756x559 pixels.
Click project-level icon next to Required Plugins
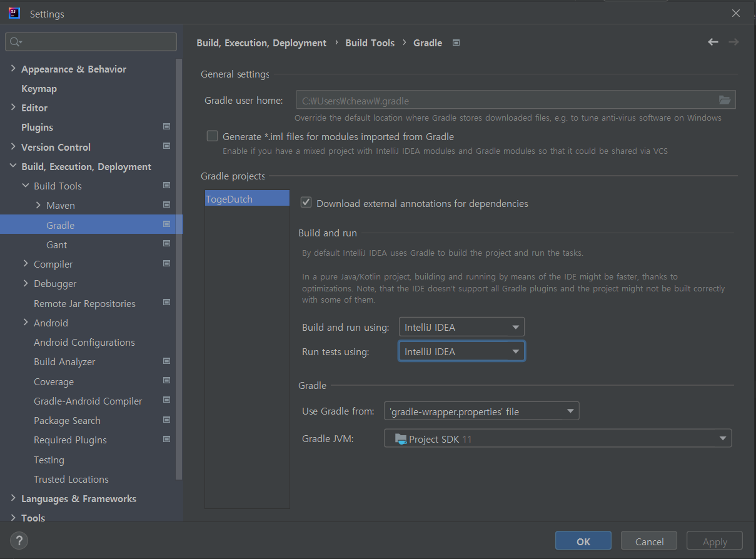coord(166,439)
